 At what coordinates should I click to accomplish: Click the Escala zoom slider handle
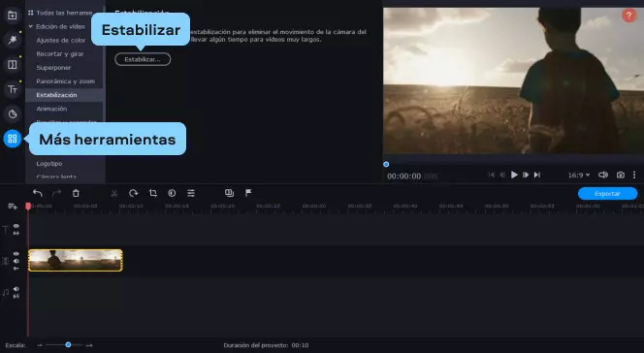click(68, 345)
